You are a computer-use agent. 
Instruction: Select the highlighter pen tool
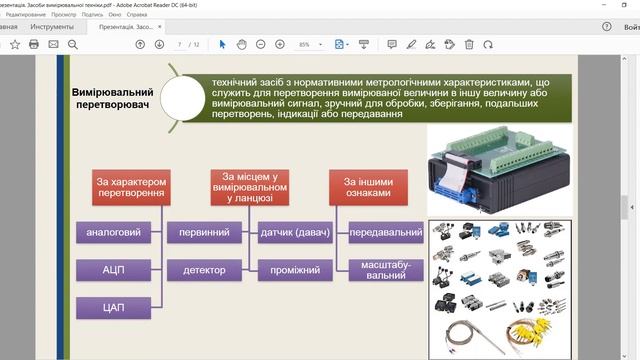(411, 44)
